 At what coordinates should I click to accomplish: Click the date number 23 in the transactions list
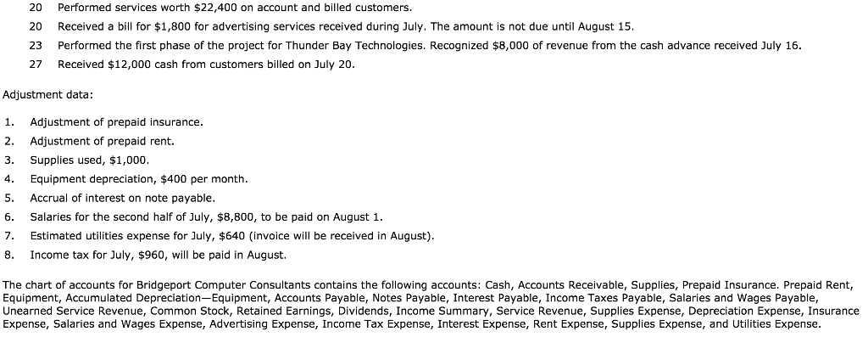coord(36,46)
